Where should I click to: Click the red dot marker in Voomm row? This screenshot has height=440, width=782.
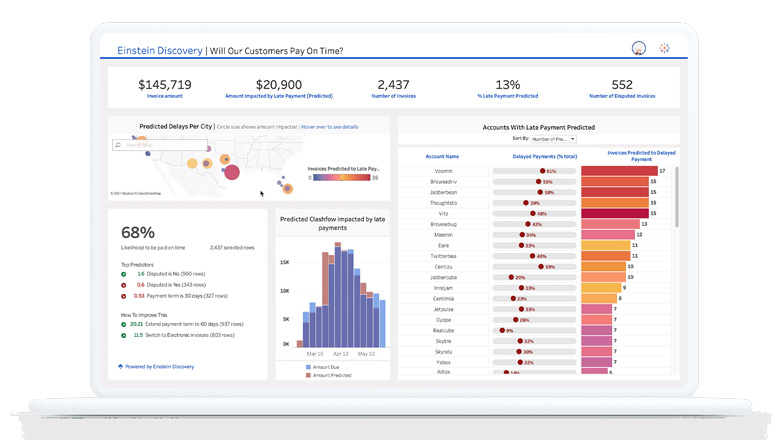tap(543, 171)
